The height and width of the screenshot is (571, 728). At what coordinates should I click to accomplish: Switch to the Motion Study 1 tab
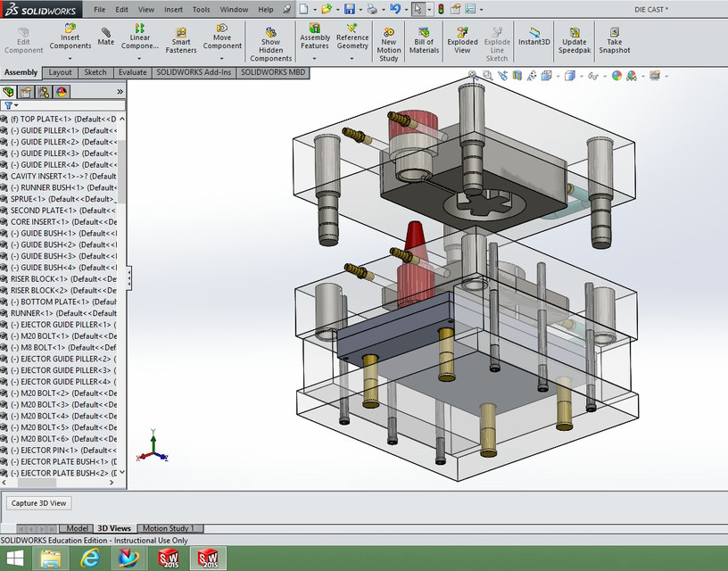(170, 527)
